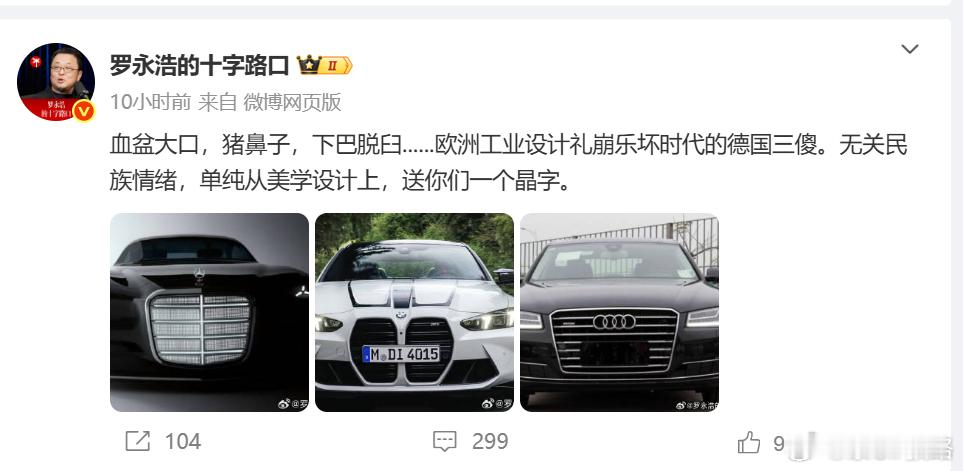Screen dimensions: 963x471
Task: Open the 罗永浩的十字路口 username link
Action: click(x=199, y=65)
